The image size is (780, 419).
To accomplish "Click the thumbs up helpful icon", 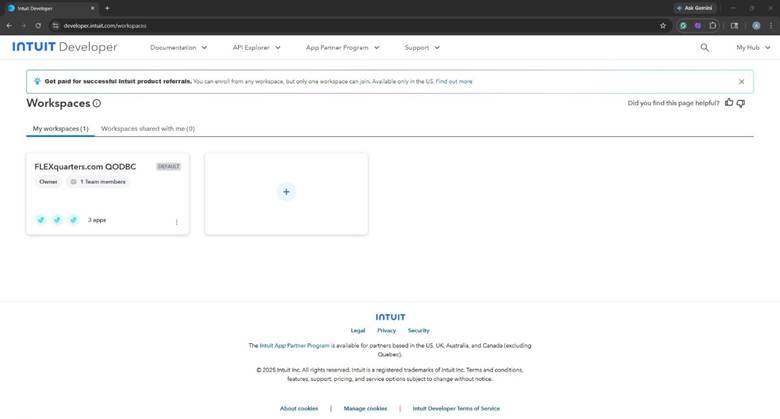I will [x=729, y=103].
